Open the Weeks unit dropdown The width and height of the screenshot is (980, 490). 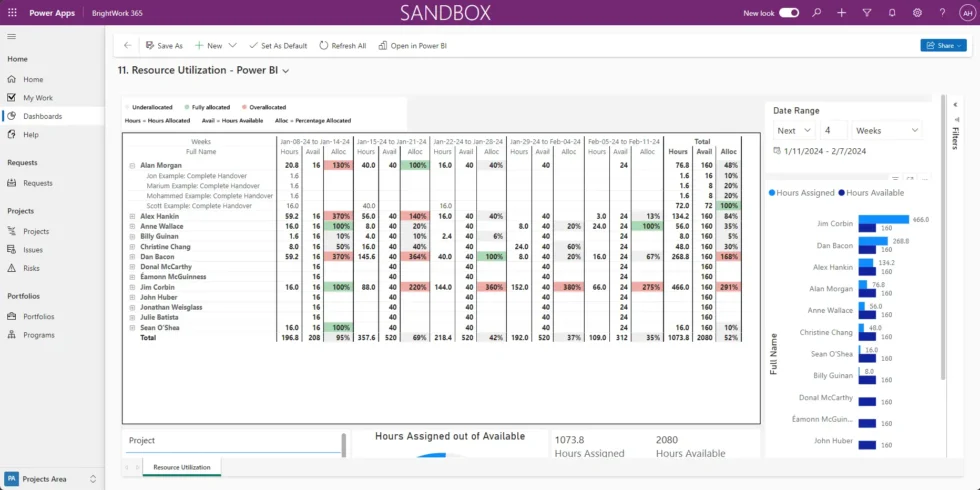point(887,130)
